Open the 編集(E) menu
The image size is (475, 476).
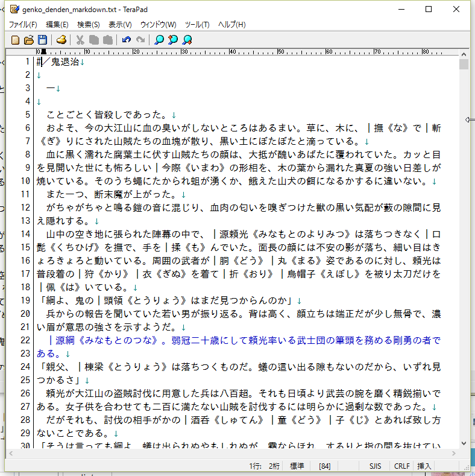(x=57, y=25)
